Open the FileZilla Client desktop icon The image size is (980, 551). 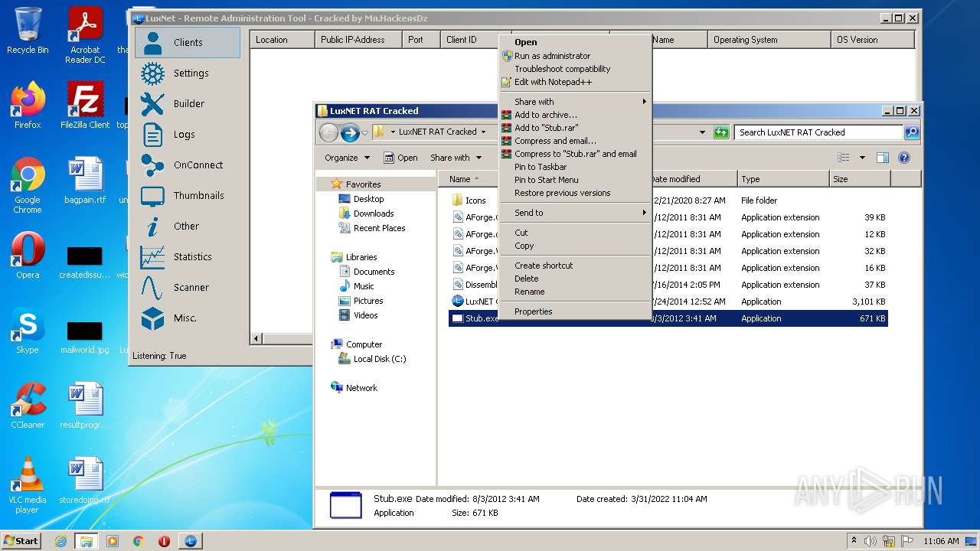[x=85, y=106]
